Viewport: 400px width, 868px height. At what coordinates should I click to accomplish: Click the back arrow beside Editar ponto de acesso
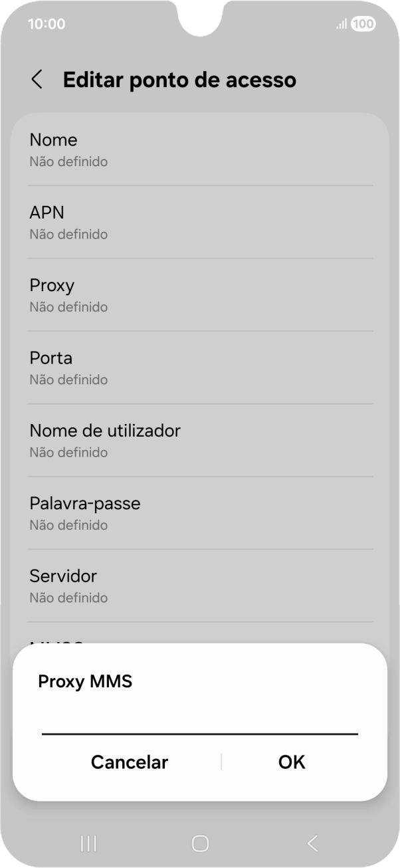coord(37,79)
